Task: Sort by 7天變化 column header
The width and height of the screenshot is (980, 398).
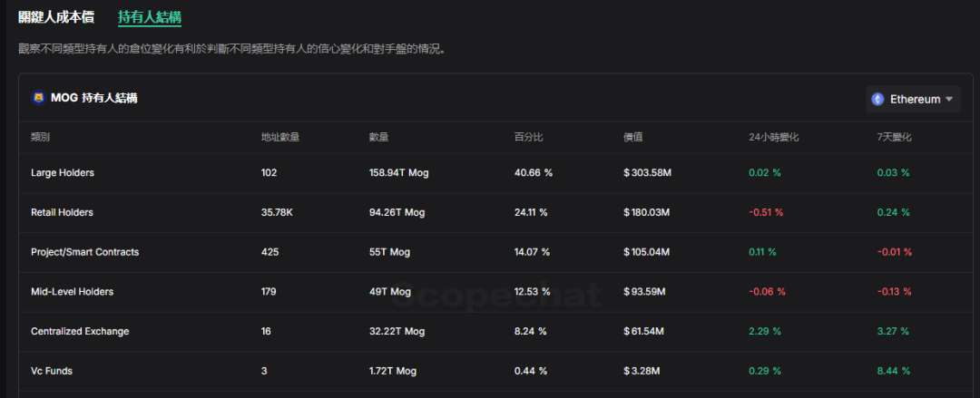Action: (893, 137)
